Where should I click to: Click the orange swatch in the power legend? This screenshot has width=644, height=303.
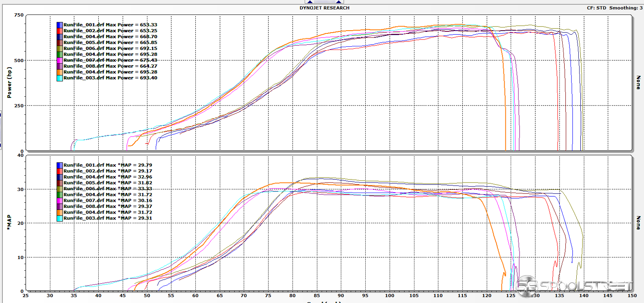(x=60, y=72)
